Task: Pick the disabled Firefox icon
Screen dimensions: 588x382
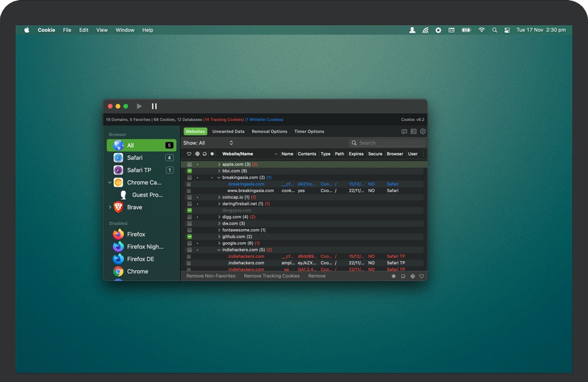Action: coord(118,234)
